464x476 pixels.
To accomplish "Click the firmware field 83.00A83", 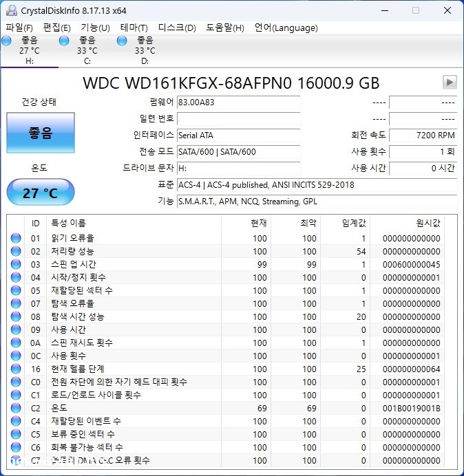I will 238,102.
